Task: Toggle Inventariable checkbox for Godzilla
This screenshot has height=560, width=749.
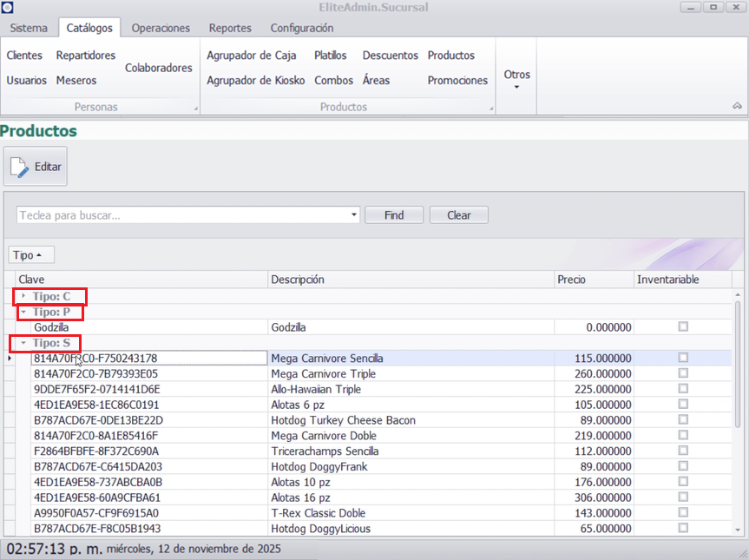Action: coord(683,327)
